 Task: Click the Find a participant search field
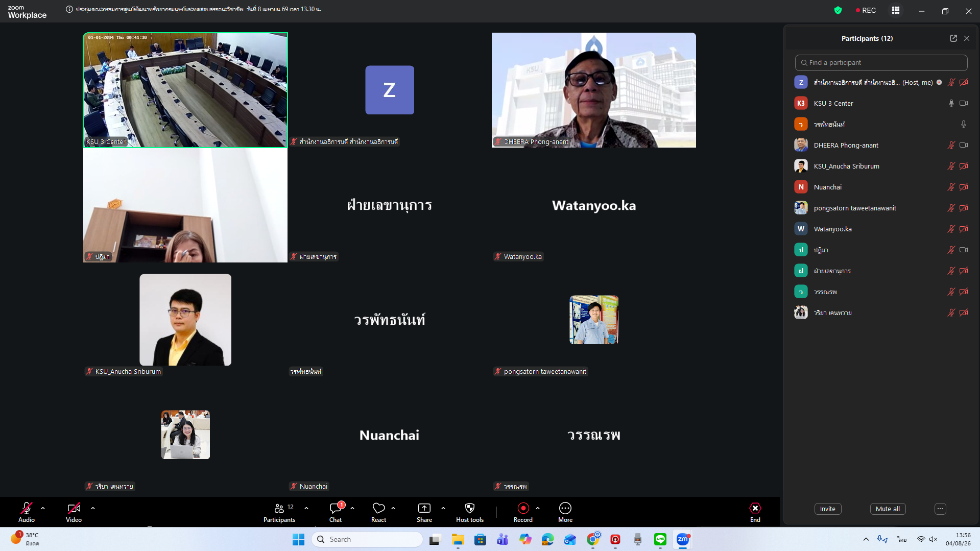coord(881,62)
